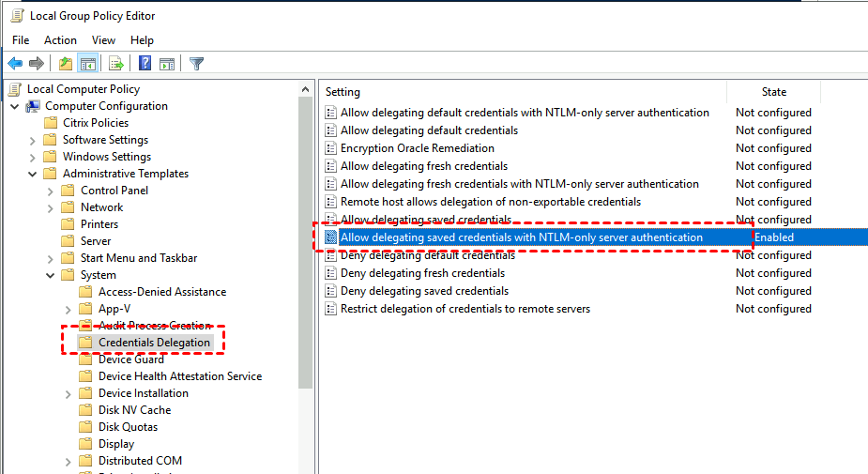868x474 pixels.
Task: Click the Back arrow toolbar icon
Action: (x=15, y=64)
